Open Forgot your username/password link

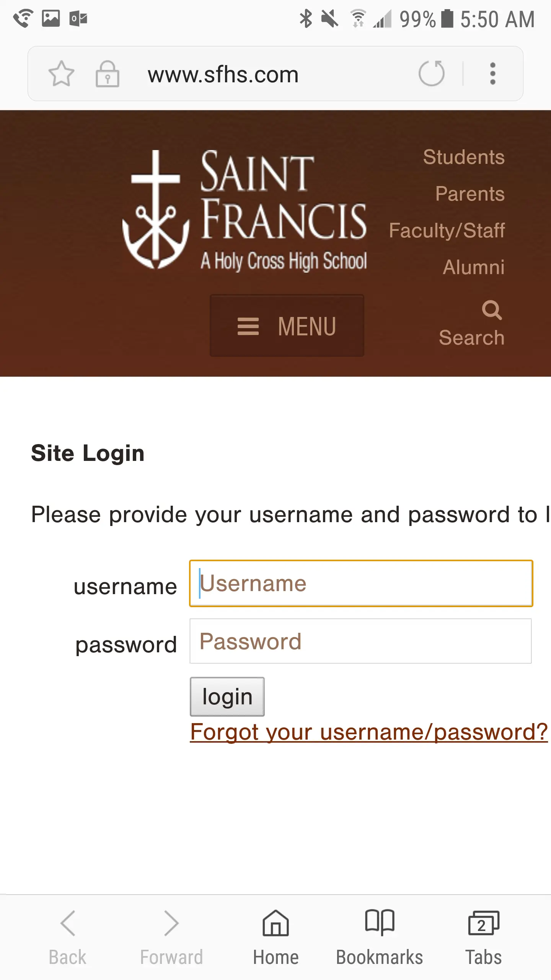pyautogui.click(x=369, y=732)
